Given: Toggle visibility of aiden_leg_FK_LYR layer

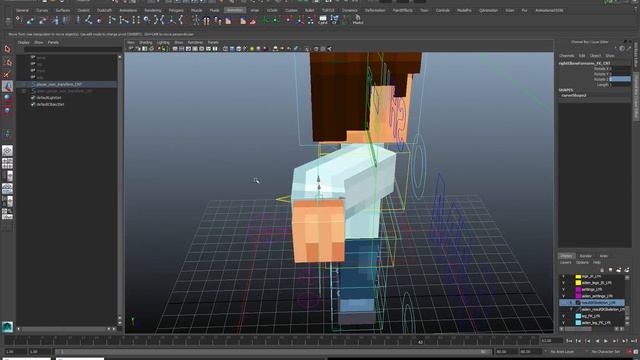Looking at the screenshot, I should (x=564, y=322).
